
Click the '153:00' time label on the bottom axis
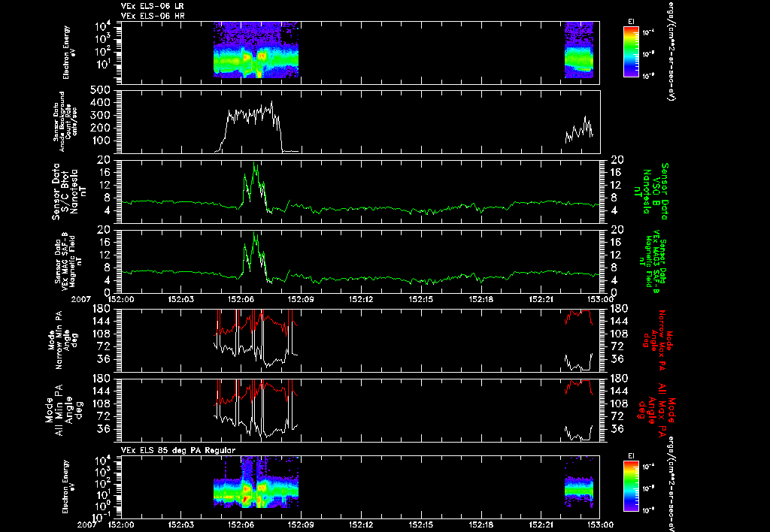click(600, 524)
